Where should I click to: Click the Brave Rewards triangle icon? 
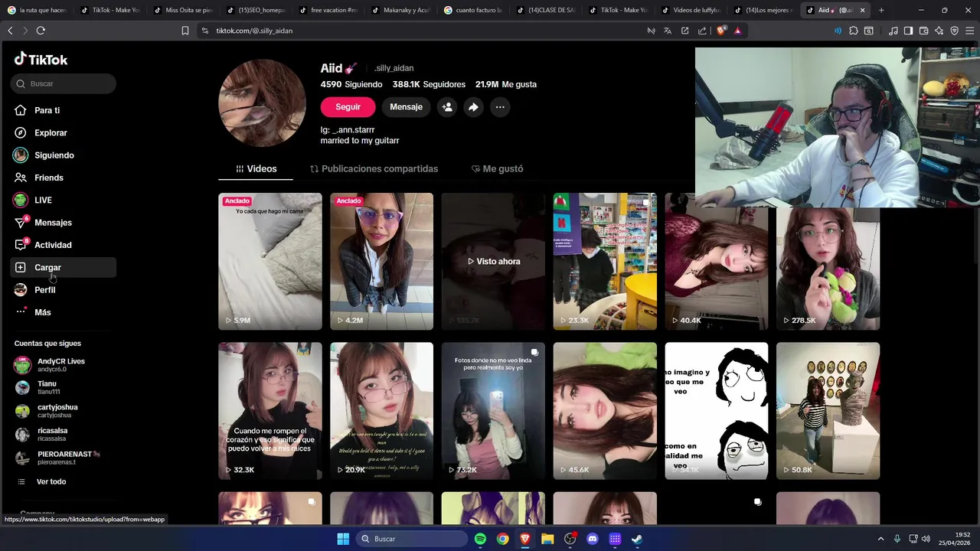tap(737, 31)
